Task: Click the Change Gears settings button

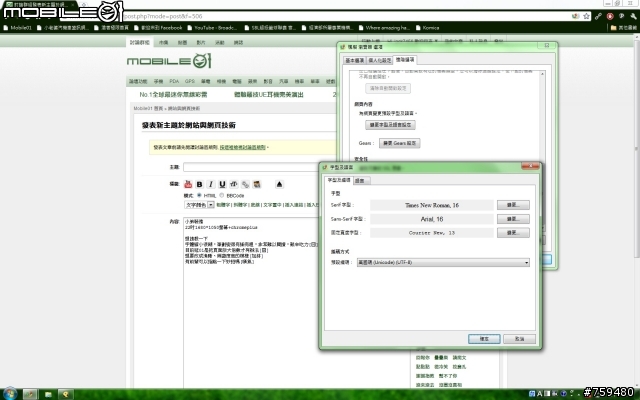Action: tap(400, 143)
